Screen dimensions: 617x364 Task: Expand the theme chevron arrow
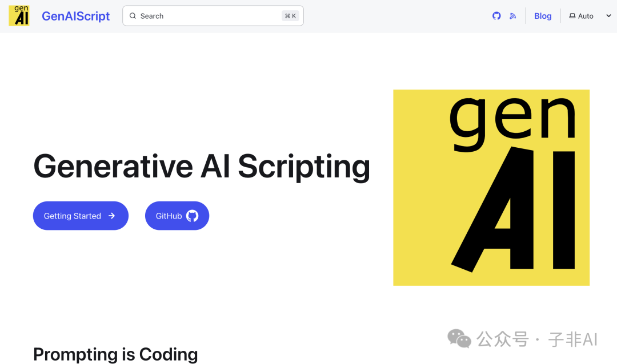click(608, 16)
